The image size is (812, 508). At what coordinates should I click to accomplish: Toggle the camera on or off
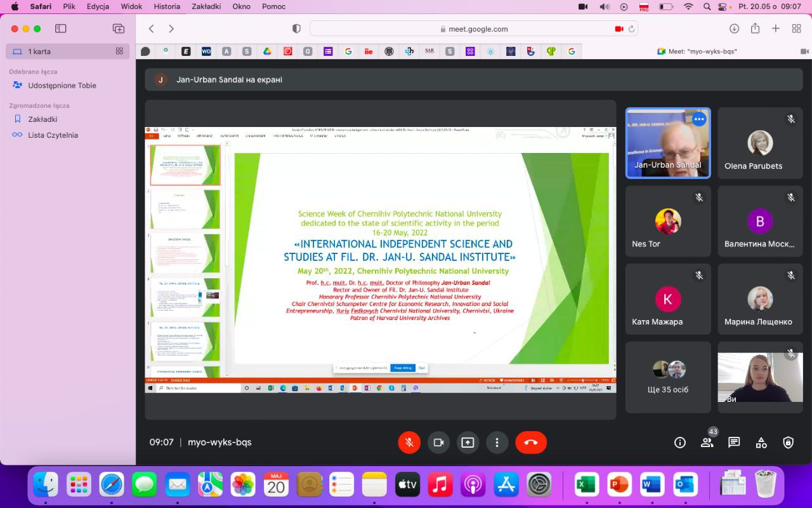coord(438,443)
